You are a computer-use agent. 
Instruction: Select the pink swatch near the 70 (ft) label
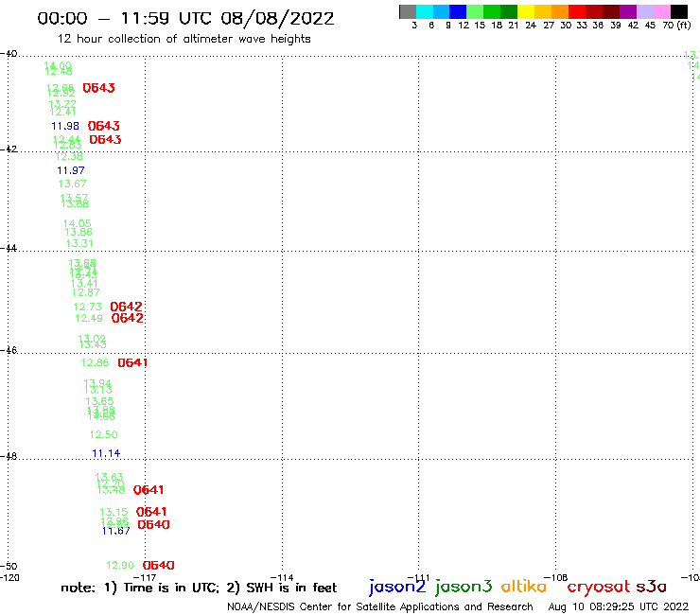click(661, 11)
